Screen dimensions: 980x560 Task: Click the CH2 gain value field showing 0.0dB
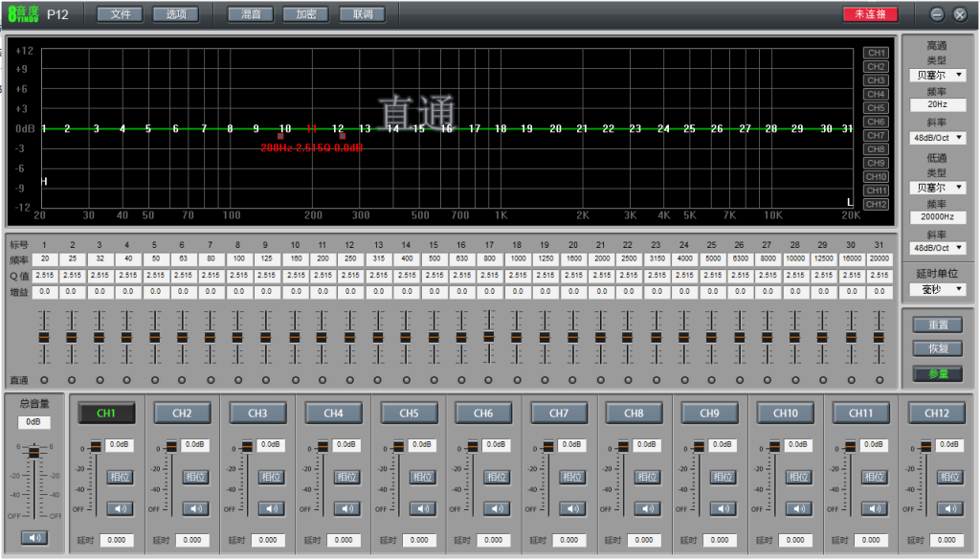[x=195, y=444]
